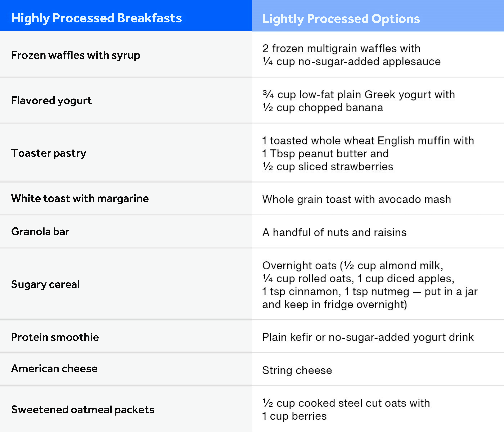The height and width of the screenshot is (432, 504).
Task: Click A handful of nuts and raisins
Action: pyautogui.click(x=334, y=232)
